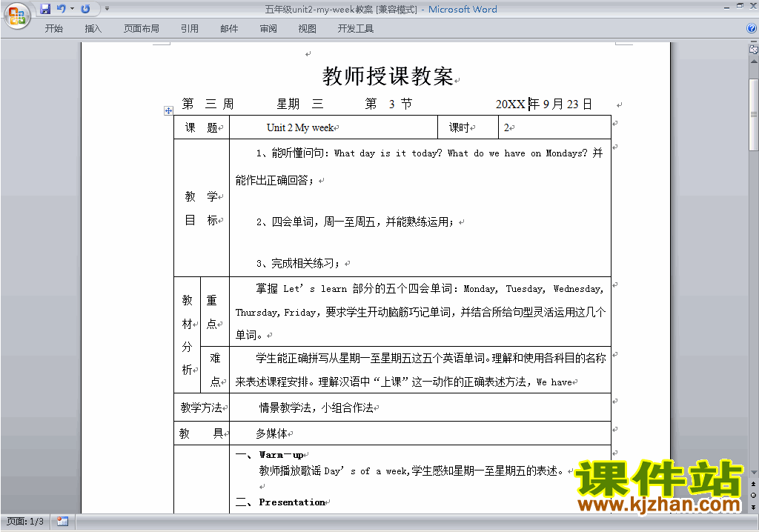Viewport: 759px width, 532px height.
Task: Click the scroll down arrow of the vertical scrollbar
Action: click(754, 473)
